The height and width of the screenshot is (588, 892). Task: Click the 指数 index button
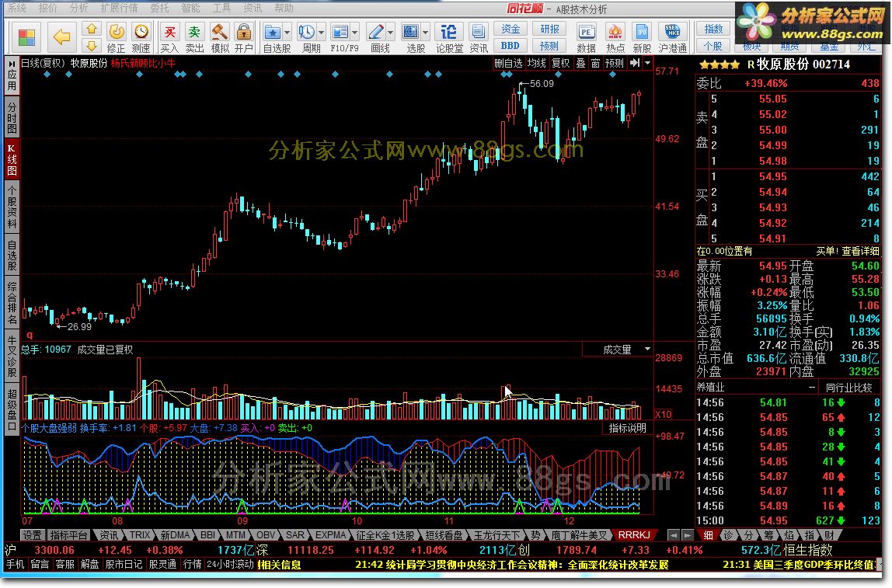(713, 29)
